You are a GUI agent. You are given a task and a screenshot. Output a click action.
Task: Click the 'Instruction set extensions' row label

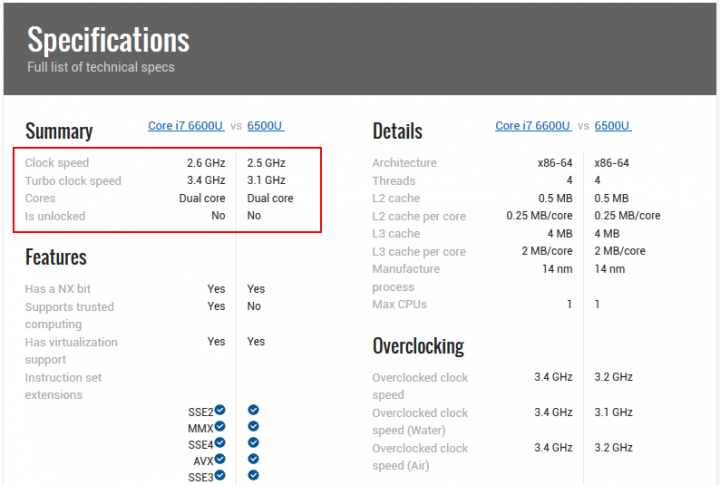point(63,386)
